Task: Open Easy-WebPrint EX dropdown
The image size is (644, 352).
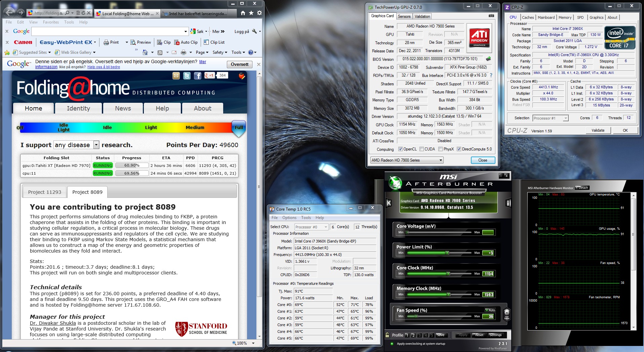Action: (95, 42)
